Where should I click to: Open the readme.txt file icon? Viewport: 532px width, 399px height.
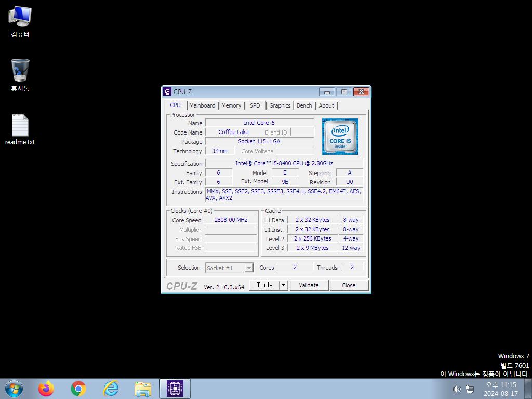pyautogui.click(x=20, y=129)
